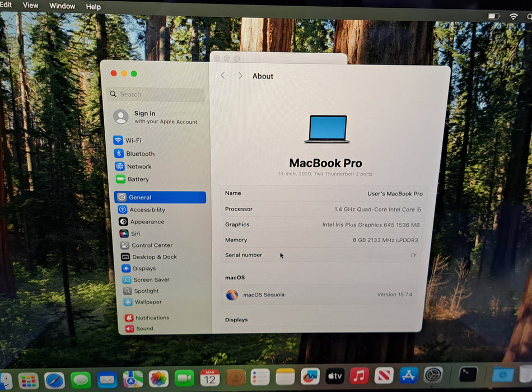The height and width of the screenshot is (392, 532).
Task: Open Reminders from the Dock
Action: click(x=260, y=377)
